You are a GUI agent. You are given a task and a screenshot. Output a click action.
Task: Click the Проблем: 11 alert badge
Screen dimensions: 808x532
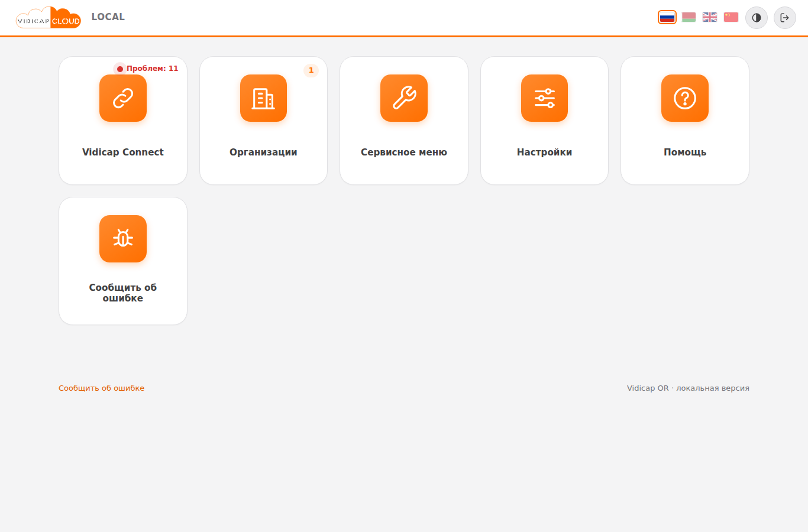[147, 69]
